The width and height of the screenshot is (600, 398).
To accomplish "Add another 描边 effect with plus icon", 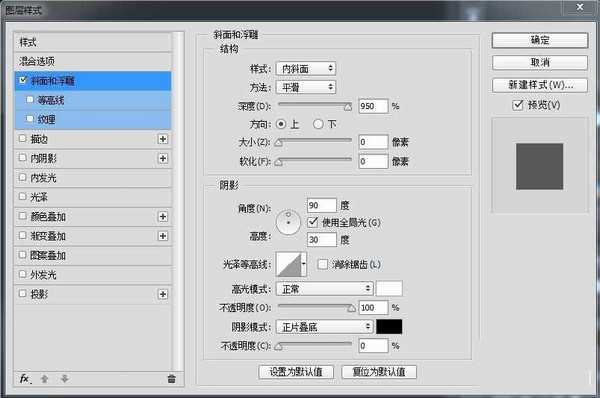I will click(163, 139).
